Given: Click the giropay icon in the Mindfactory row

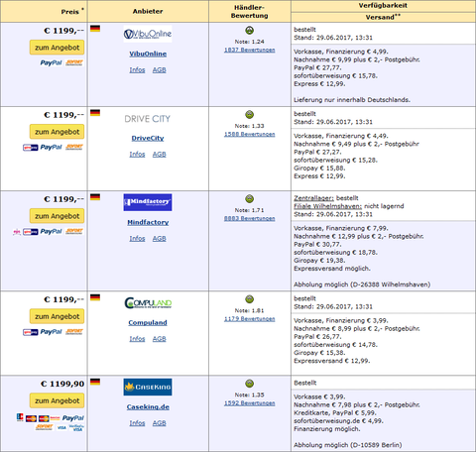Looking at the screenshot, I should pyautogui.click(x=31, y=232).
